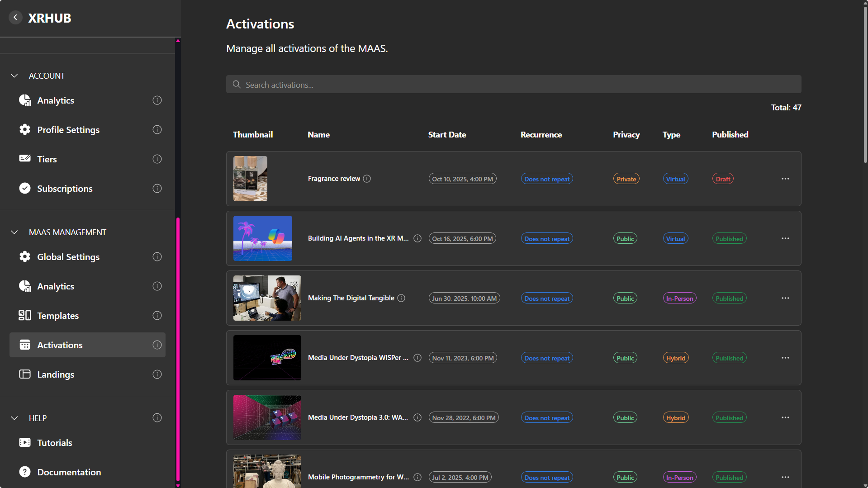Viewport: 868px width, 488px height.
Task: Open actions menu for Building AI Agents row
Action: pos(785,238)
